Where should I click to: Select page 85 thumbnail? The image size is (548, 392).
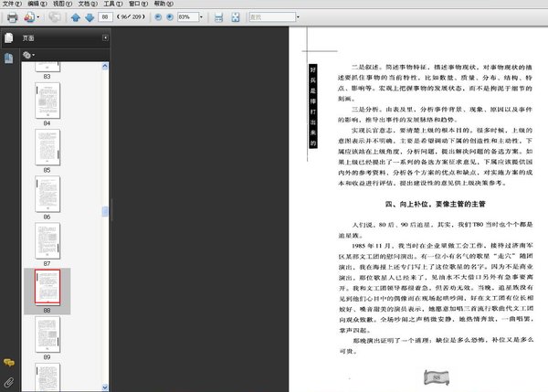click(47, 147)
